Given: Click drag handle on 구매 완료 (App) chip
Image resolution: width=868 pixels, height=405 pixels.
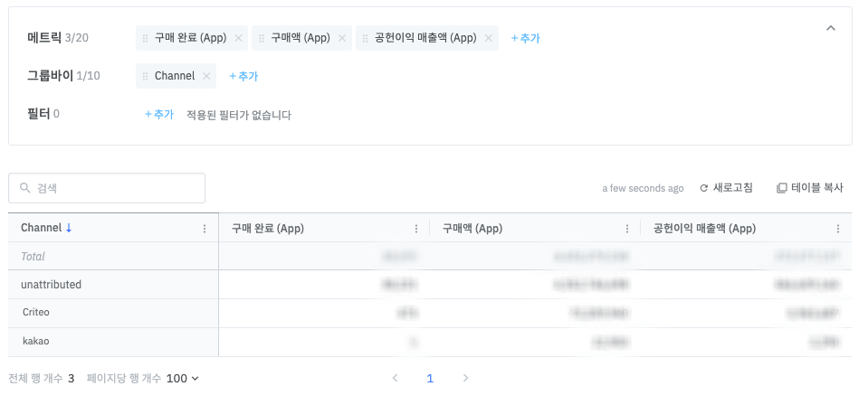Looking at the screenshot, I should tap(146, 38).
